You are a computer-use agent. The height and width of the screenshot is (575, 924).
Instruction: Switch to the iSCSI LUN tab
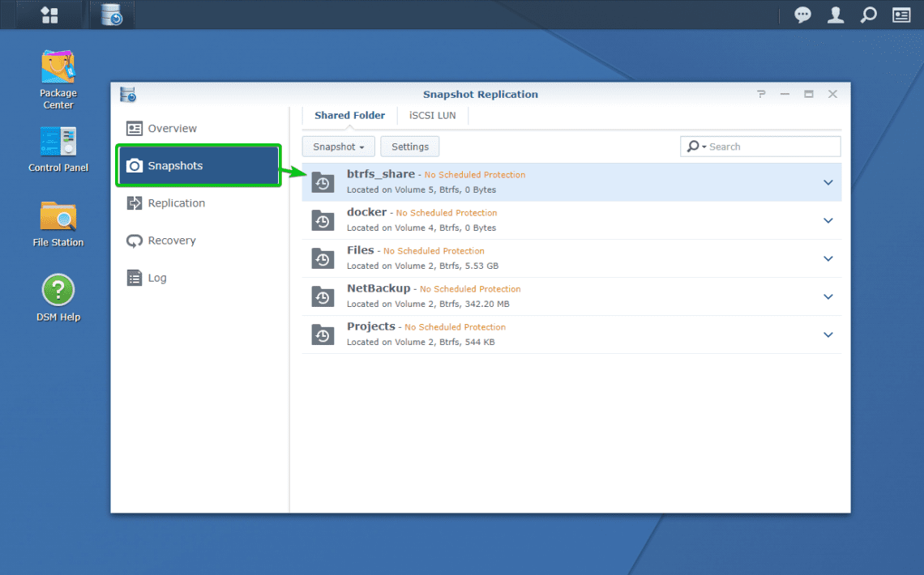432,115
